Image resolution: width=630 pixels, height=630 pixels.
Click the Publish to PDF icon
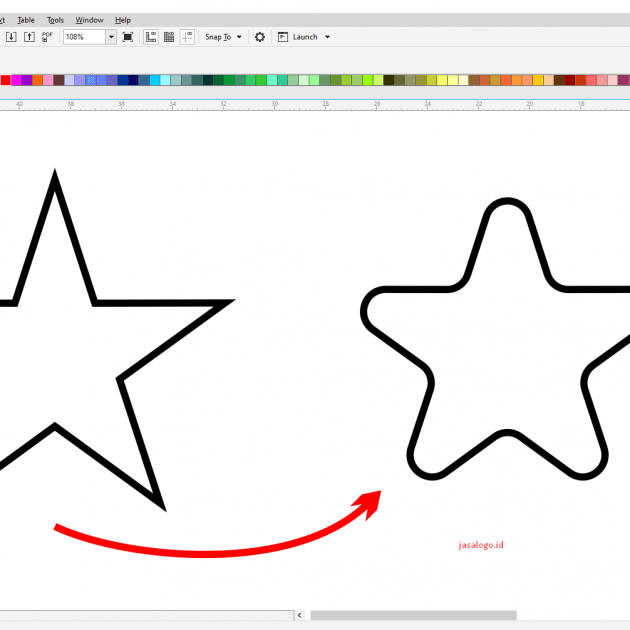tap(47, 37)
